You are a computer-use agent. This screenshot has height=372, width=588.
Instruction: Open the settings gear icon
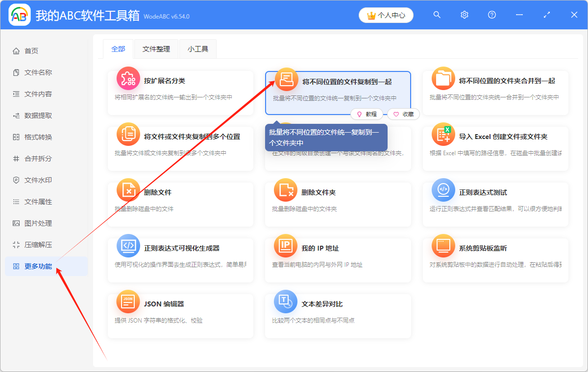(x=464, y=15)
